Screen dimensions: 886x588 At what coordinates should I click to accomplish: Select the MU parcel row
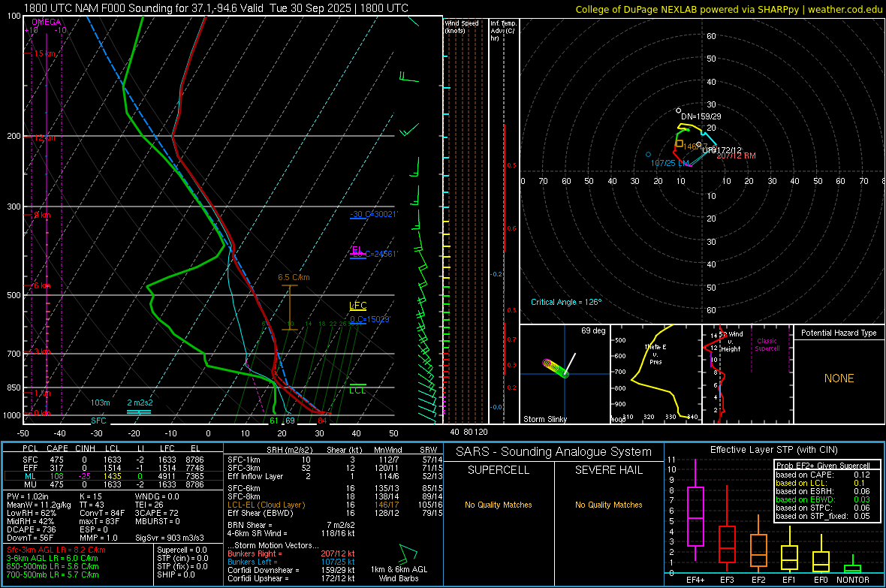113,484
